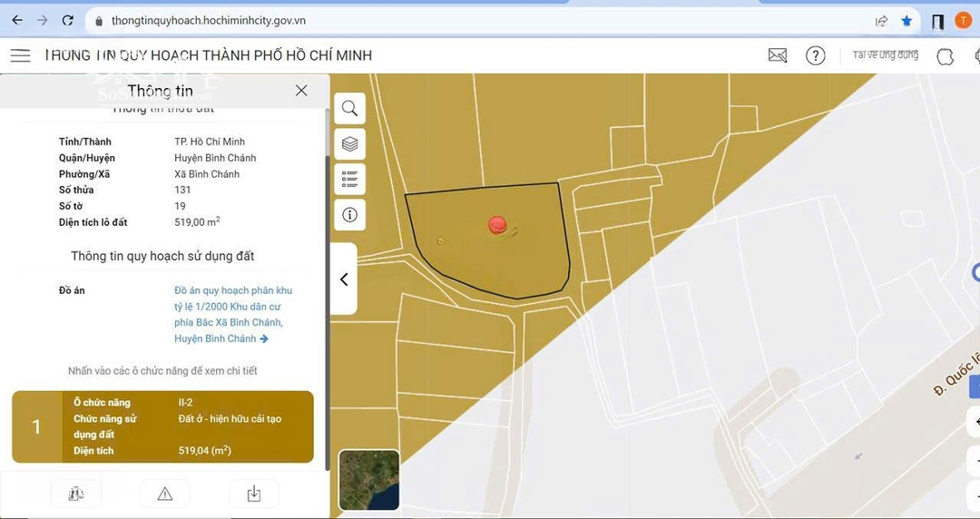980x519 pixels.
Task: Select the II-2 functional zone card
Action: coord(163,426)
